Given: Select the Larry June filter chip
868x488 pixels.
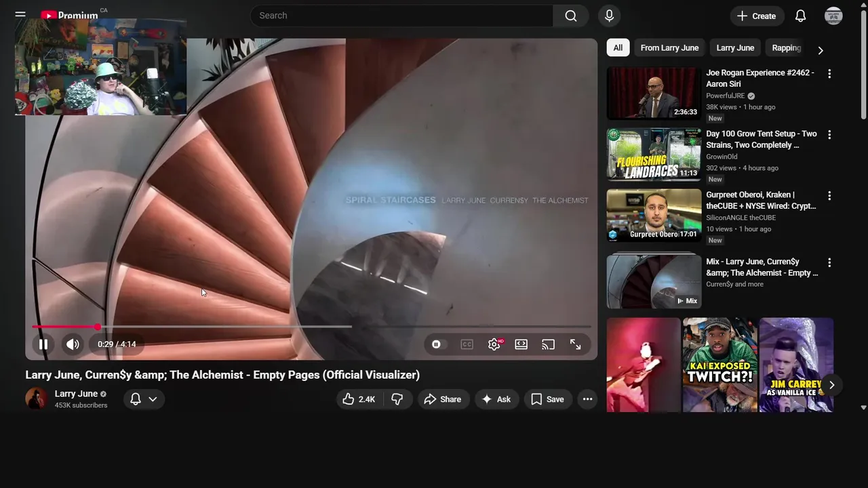Looking at the screenshot, I should pos(735,47).
